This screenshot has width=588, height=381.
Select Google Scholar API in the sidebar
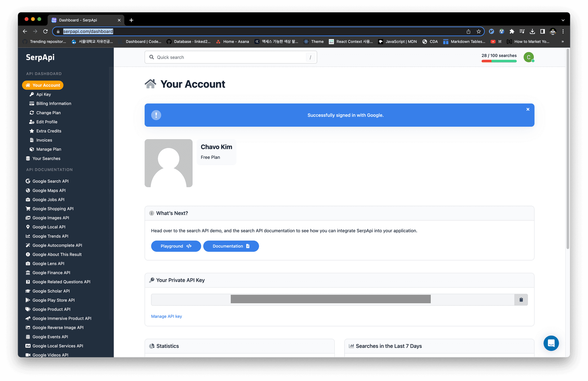click(x=51, y=291)
